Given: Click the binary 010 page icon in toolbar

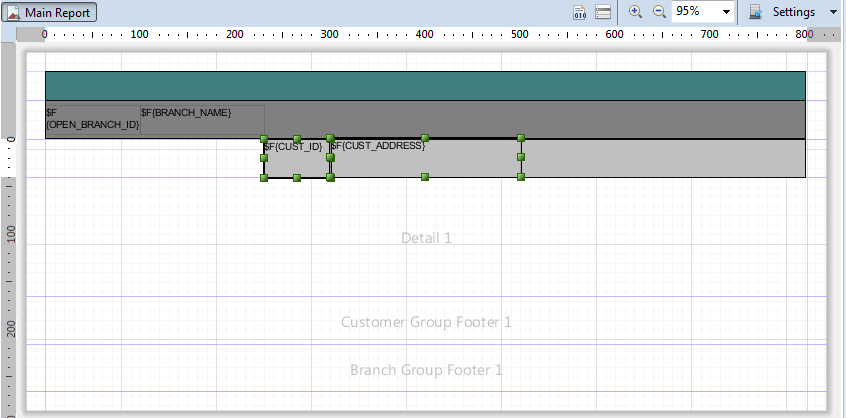Looking at the screenshot, I should tap(579, 12).
